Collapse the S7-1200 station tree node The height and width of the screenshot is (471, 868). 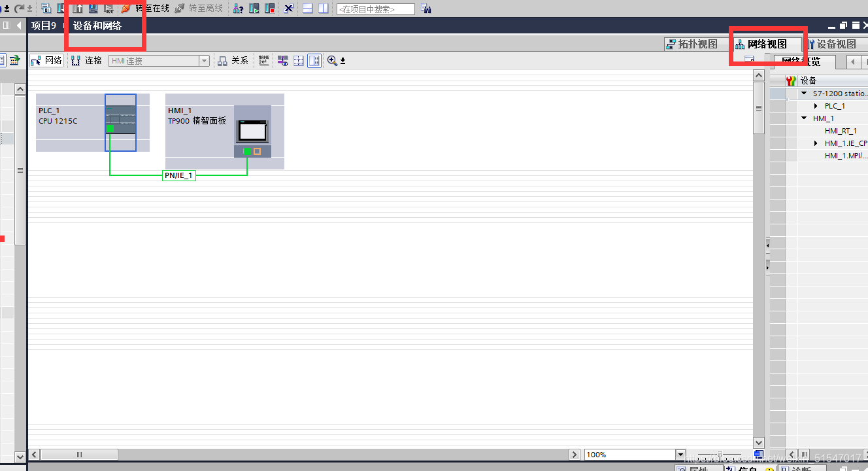click(804, 94)
